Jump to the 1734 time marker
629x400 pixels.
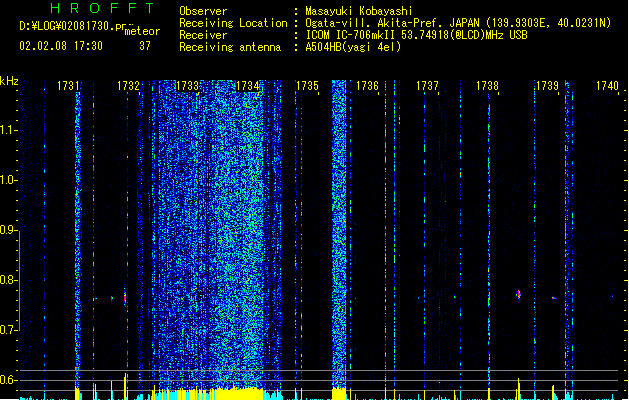248,86
